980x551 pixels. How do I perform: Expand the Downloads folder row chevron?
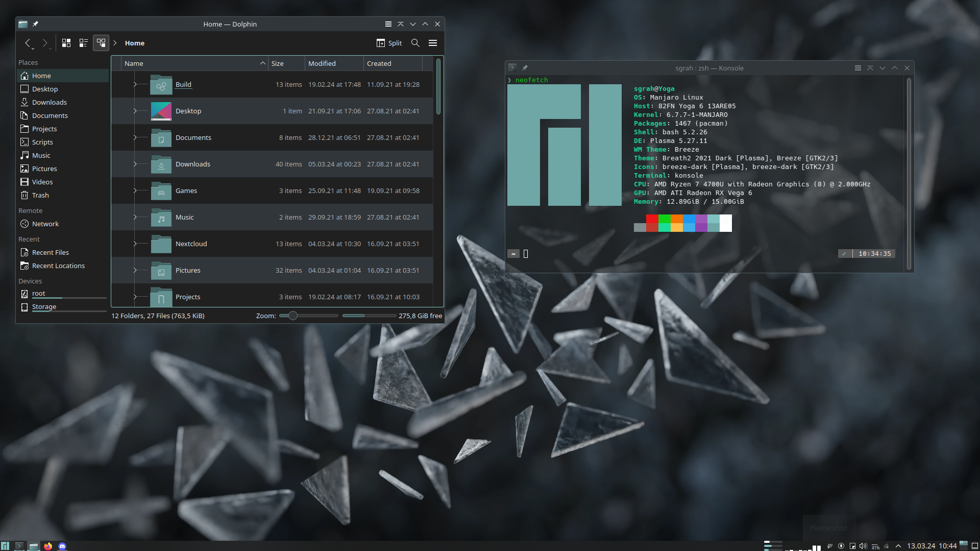pos(134,164)
